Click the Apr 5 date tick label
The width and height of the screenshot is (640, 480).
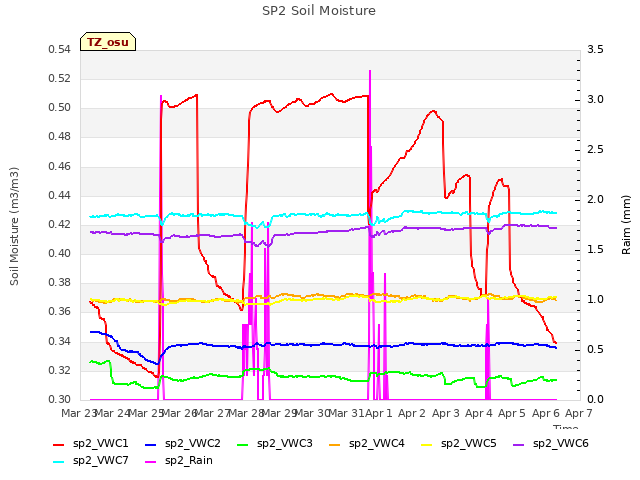point(512,413)
